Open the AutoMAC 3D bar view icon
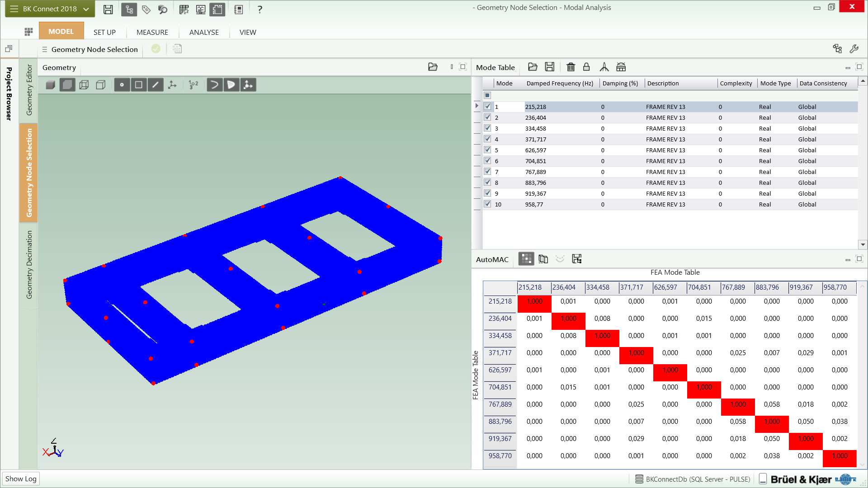 543,259
